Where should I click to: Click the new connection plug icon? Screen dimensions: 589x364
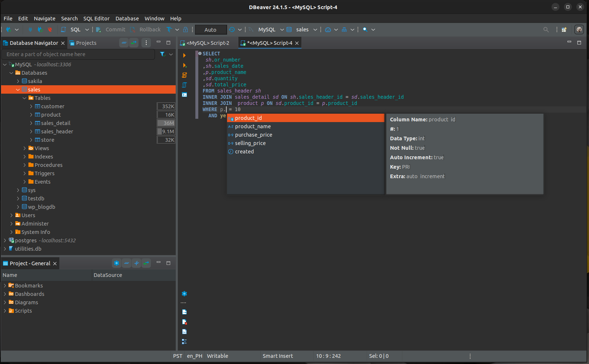pos(9,30)
